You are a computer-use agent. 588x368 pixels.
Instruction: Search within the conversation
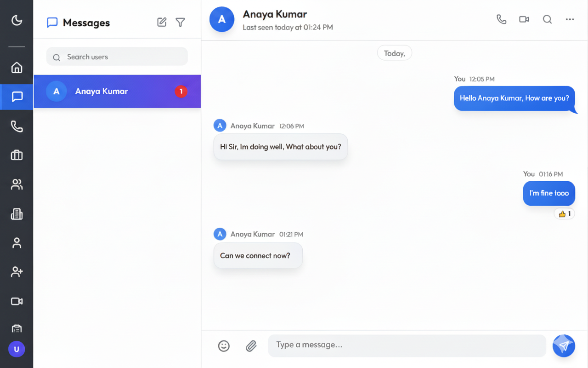click(547, 19)
